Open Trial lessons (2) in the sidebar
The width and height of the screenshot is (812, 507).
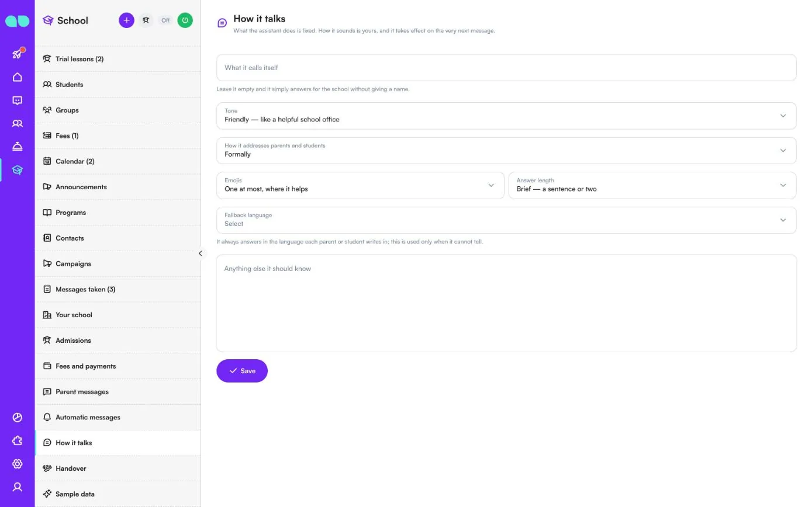click(118, 59)
